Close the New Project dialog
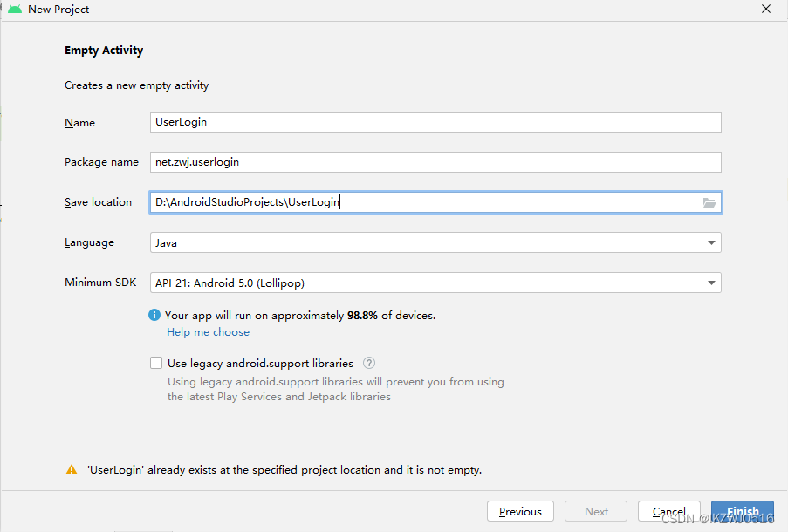This screenshot has height=532, width=788. (x=766, y=10)
